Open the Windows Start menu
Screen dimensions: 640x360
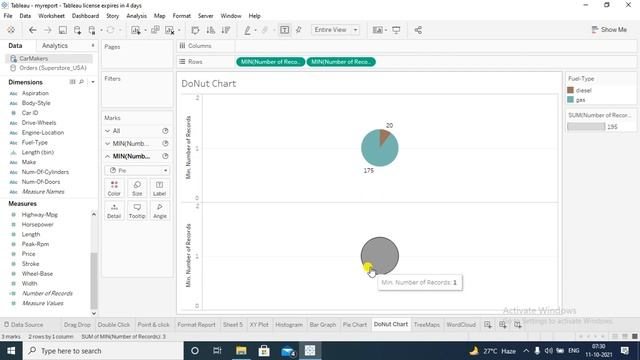tap(11, 351)
